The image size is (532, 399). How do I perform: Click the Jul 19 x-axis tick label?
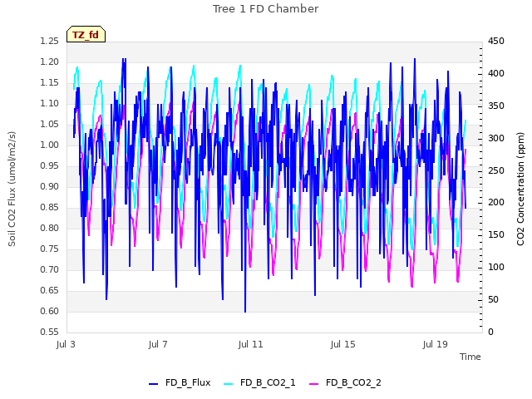[x=436, y=344]
